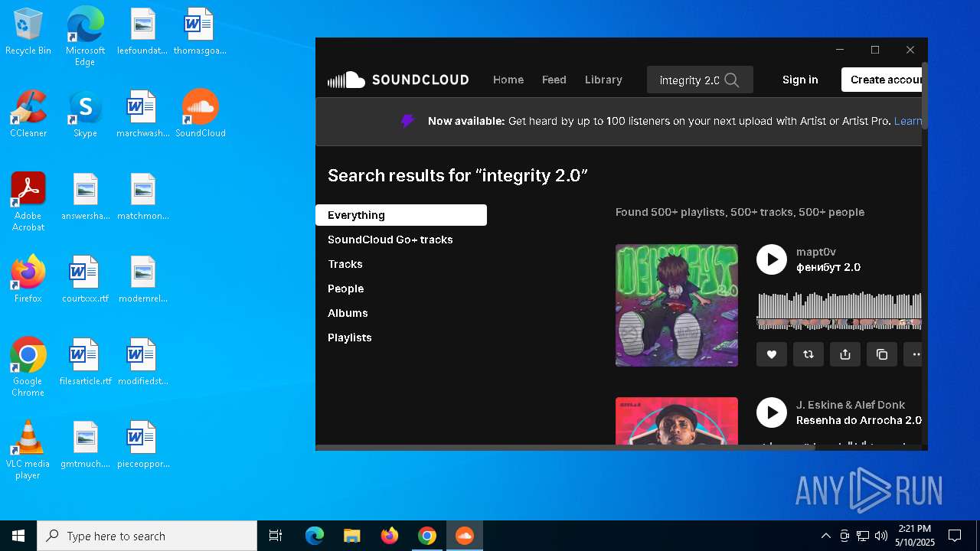Select the leefoundat desktop image file
980x551 pixels.
[143, 31]
